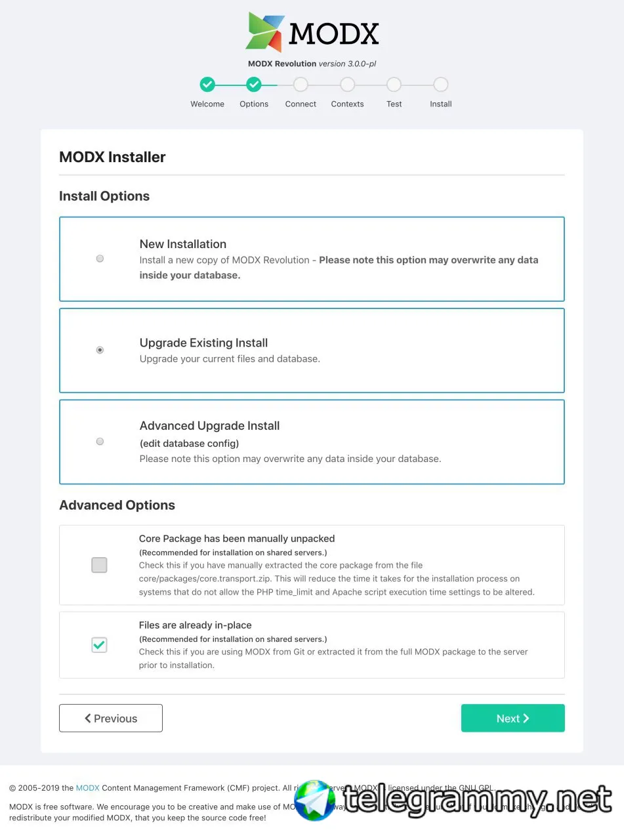This screenshot has width=624, height=840.
Task: Click the New Installation heading text
Action: (x=183, y=244)
